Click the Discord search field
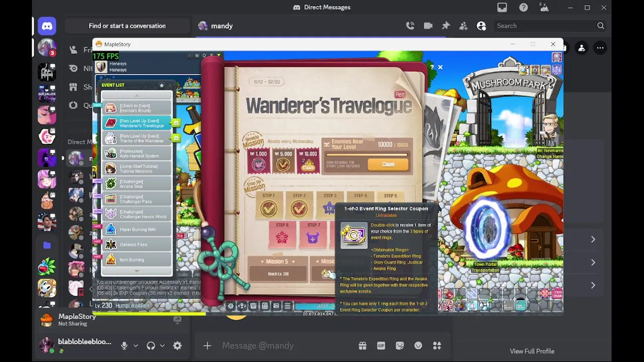The image size is (644, 362). coord(550,26)
